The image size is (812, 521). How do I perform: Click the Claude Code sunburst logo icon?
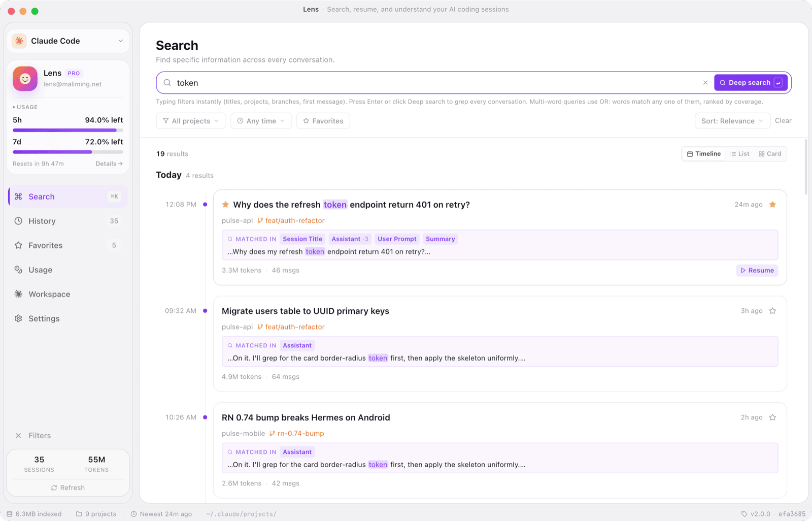[19, 41]
